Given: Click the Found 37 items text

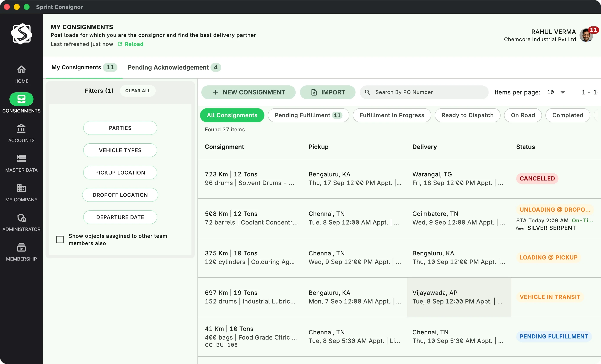Looking at the screenshot, I should click(225, 130).
